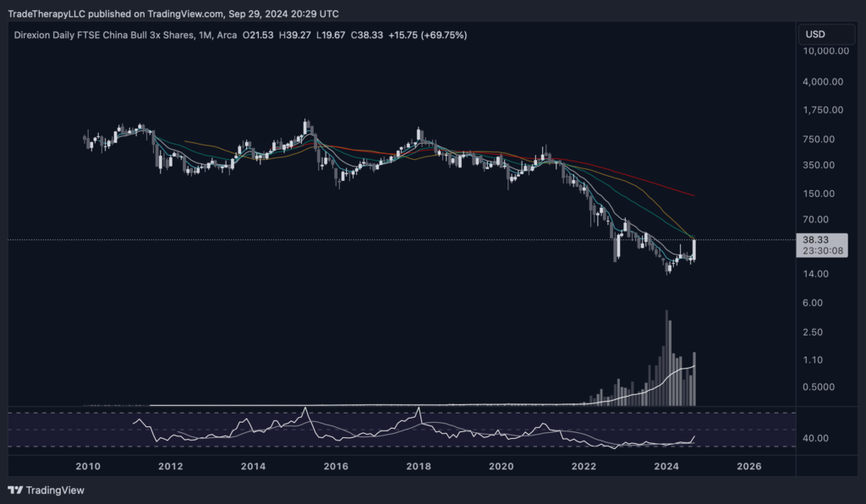The height and width of the screenshot is (504, 866).
Task: Click the latest white monthly candle
Action: tap(694, 249)
